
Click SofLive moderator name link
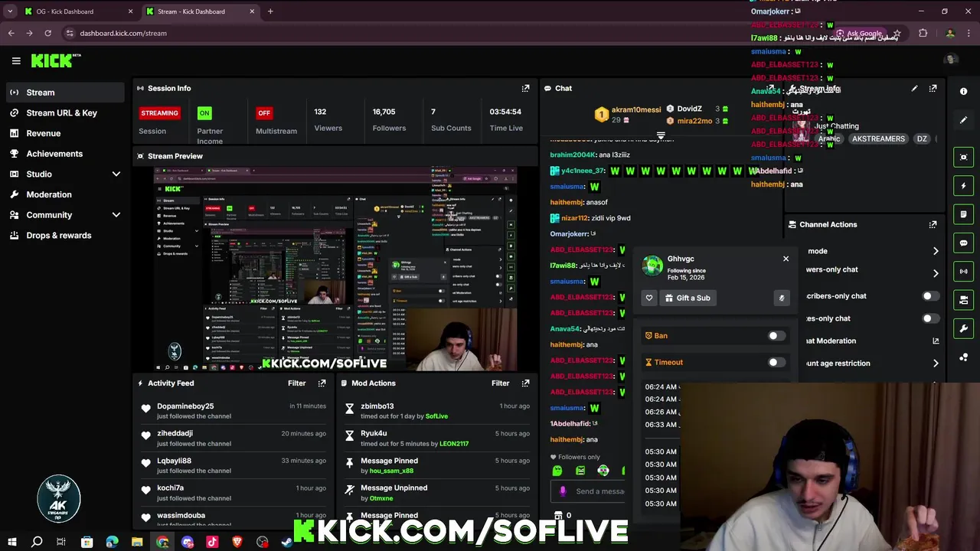point(436,416)
